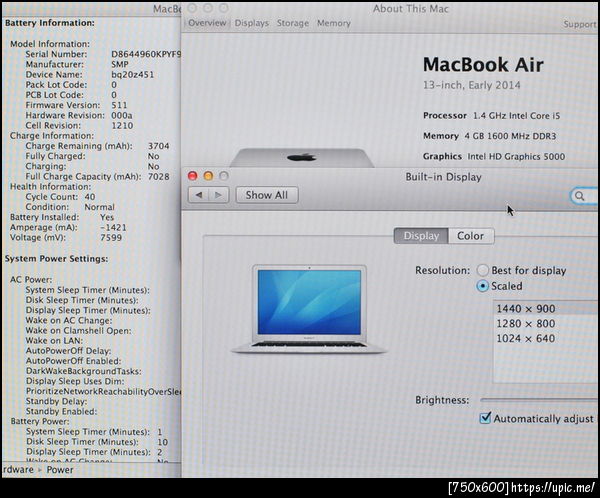Open Storage tab in About This Mac
The width and height of the screenshot is (600, 498).
click(293, 23)
